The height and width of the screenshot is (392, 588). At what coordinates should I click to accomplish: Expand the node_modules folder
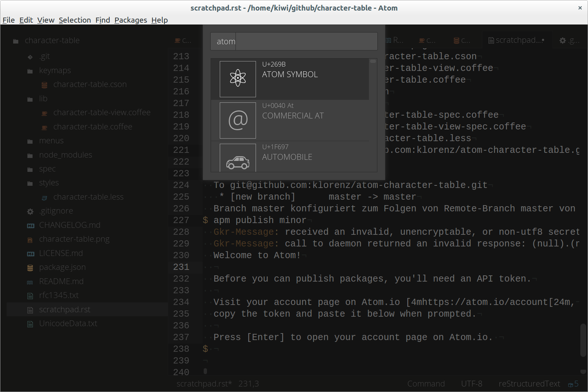(30, 155)
